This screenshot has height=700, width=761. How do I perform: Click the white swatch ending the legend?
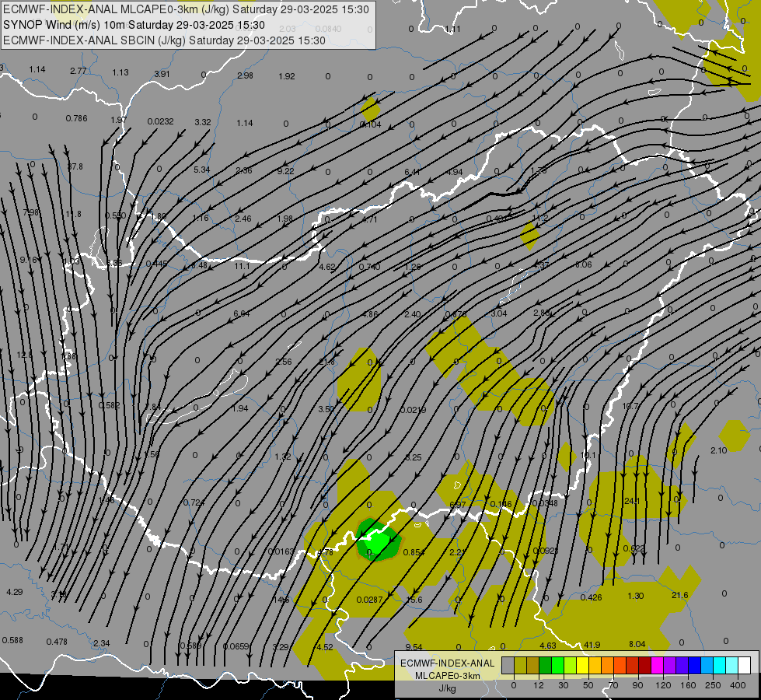click(745, 666)
